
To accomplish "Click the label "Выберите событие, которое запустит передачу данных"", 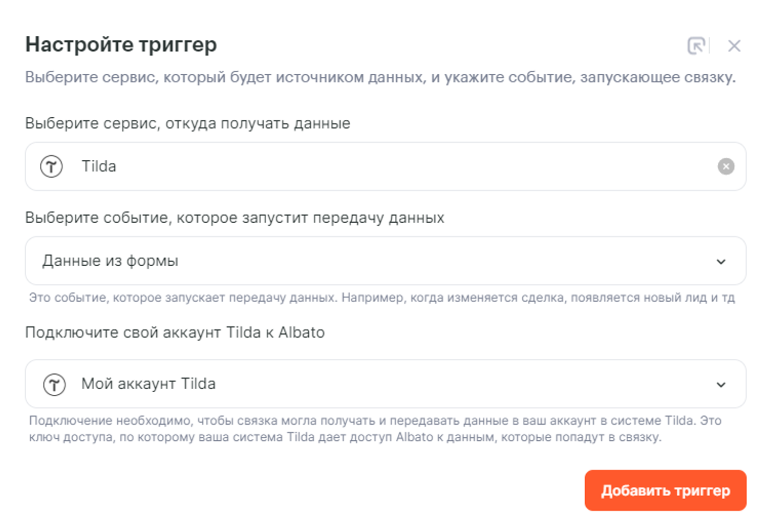I will [234, 218].
